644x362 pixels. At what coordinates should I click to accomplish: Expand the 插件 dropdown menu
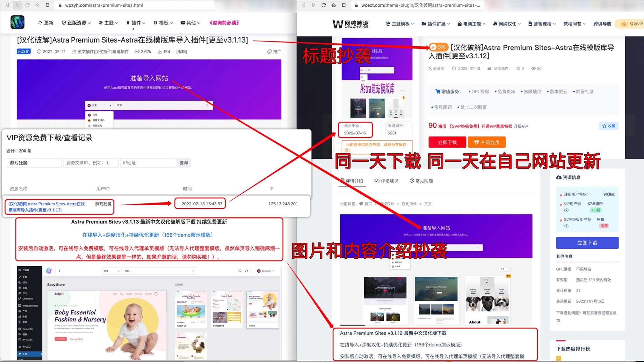pyautogui.click(x=136, y=23)
